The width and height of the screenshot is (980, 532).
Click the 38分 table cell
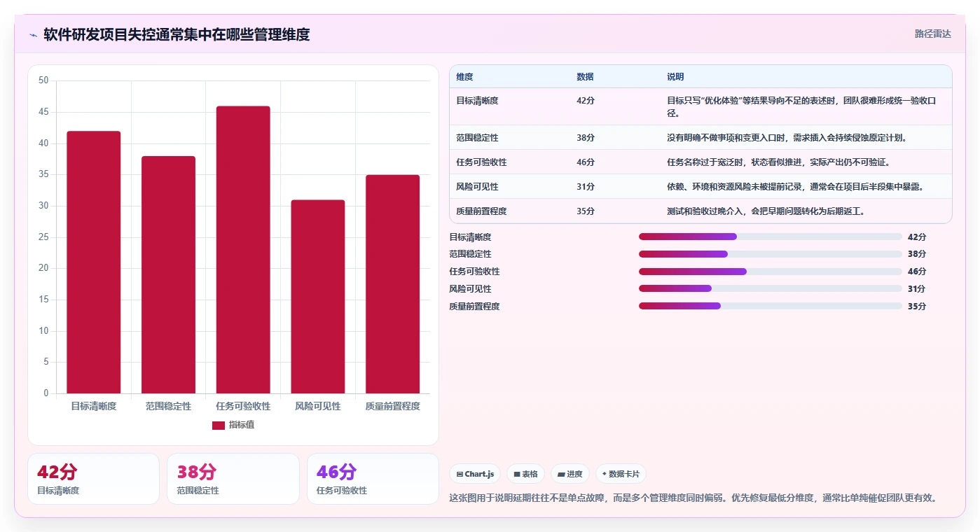coord(586,138)
